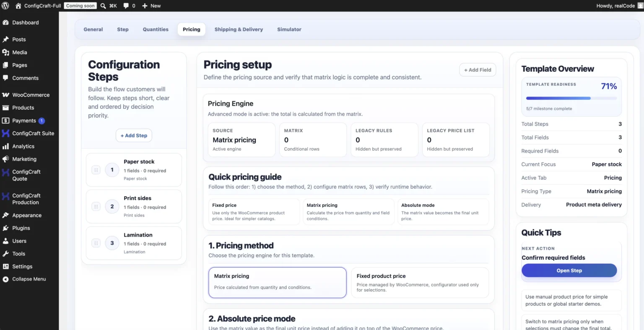Click the 'Current Focus' row label
The image size is (644, 330).
coord(538,164)
